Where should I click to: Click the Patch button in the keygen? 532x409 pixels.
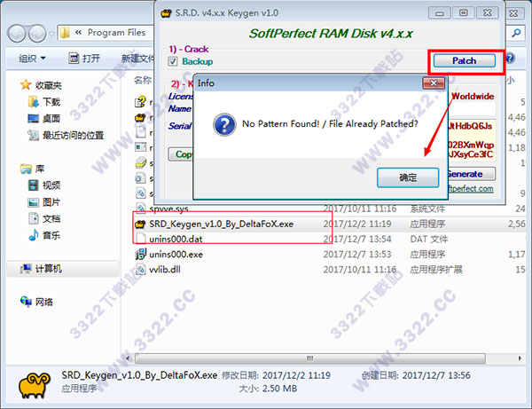(464, 60)
